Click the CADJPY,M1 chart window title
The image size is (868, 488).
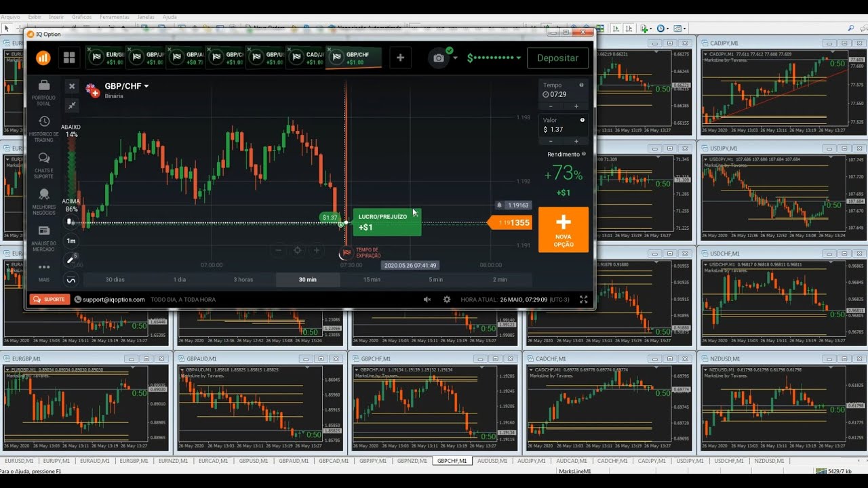tap(724, 43)
